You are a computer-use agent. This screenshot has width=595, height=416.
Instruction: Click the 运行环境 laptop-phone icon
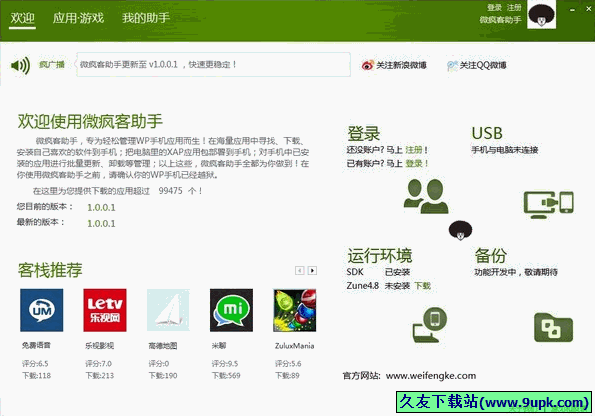point(430,325)
